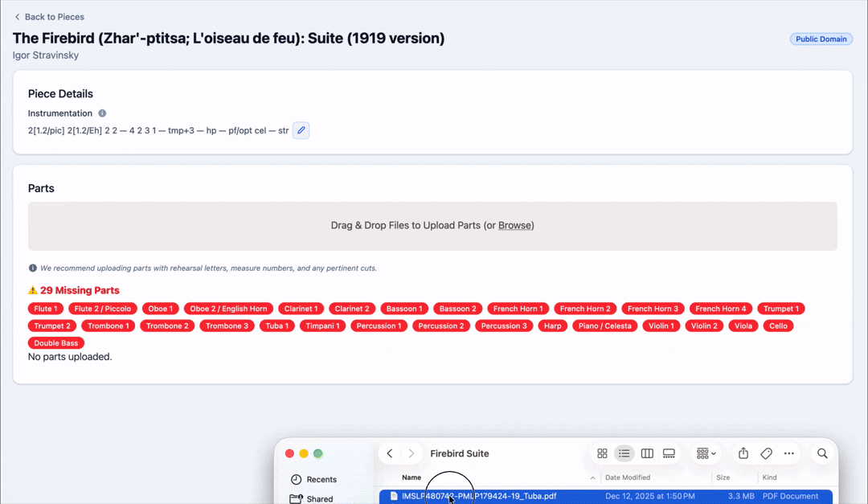Select the Piano / Celesta tag

pyautogui.click(x=605, y=326)
